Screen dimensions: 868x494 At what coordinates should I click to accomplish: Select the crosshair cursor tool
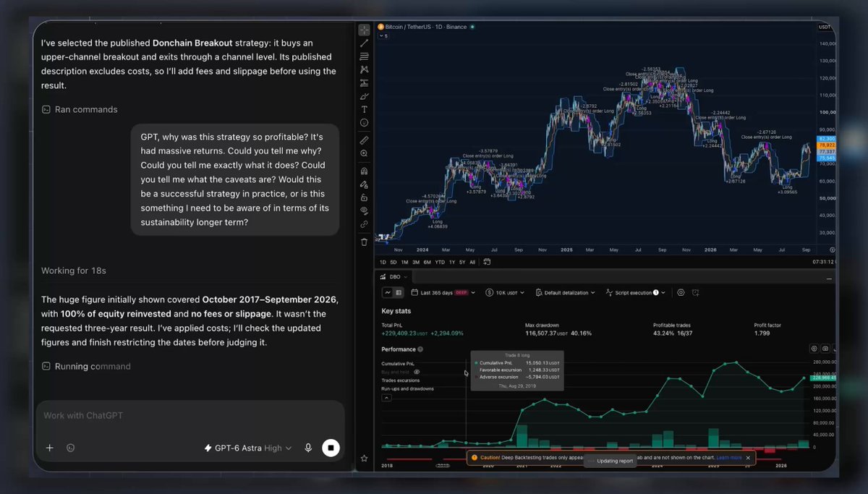(x=364, y=30)
